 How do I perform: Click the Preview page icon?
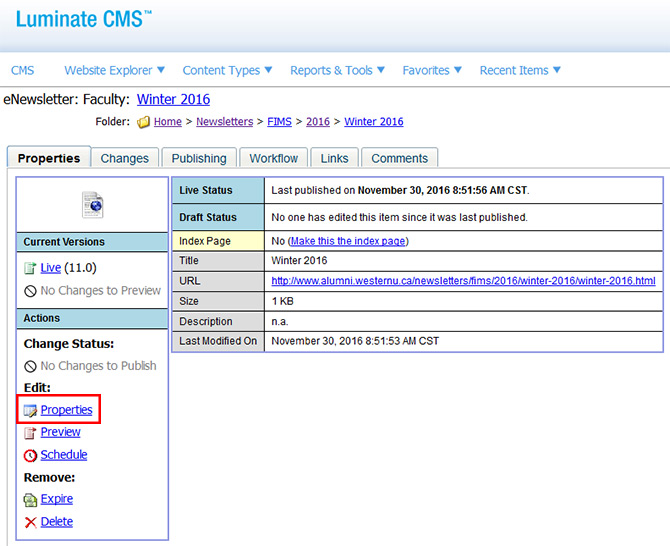click(30, 432)
